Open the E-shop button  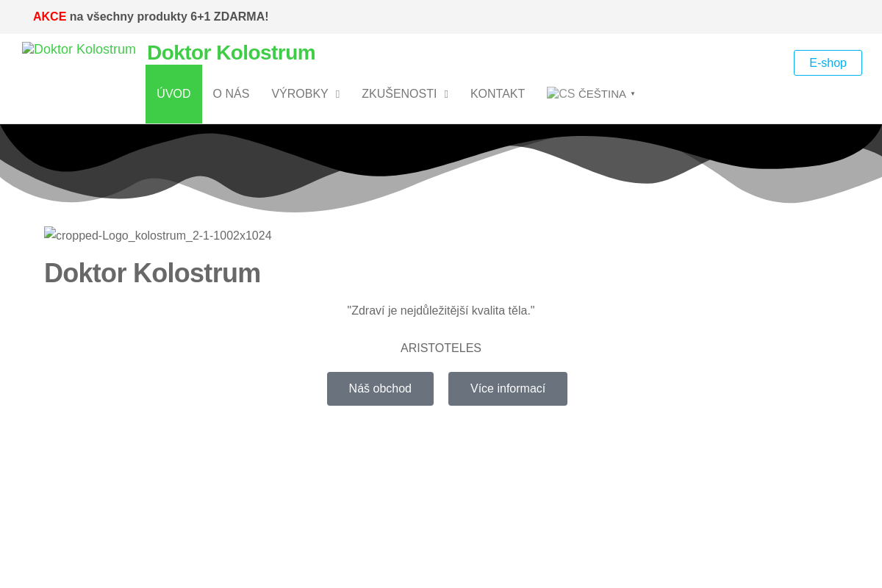(x=828, y=63)
